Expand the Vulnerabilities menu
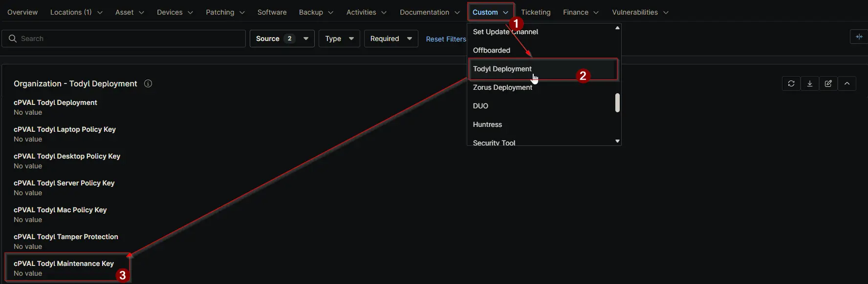 (640, 12)
